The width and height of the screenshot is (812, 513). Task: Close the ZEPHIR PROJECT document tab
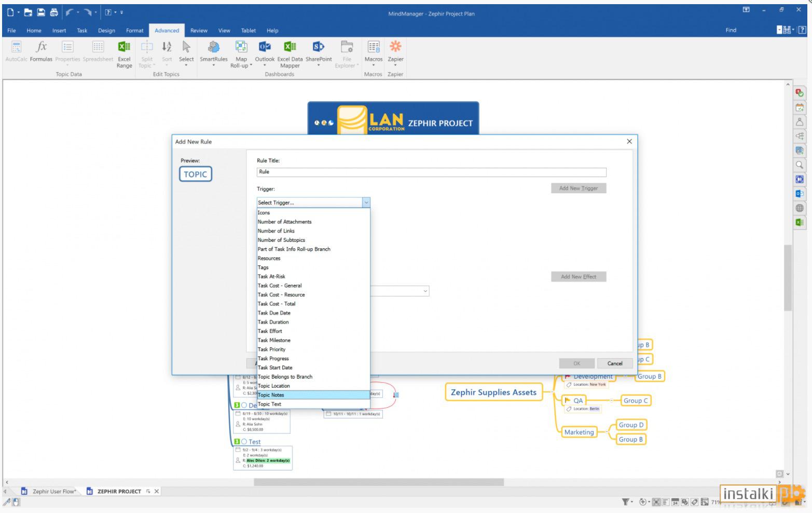[x=157, y=491]
